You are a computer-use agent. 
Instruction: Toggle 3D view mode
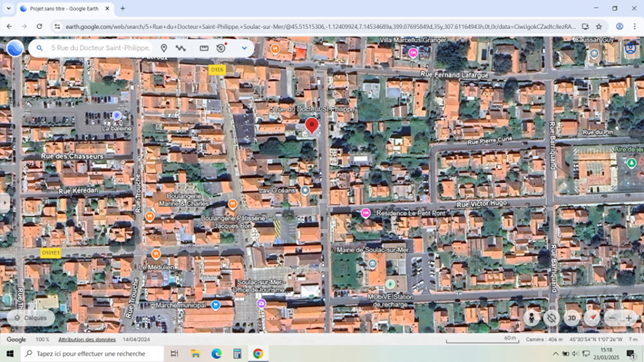coord(572,318)
